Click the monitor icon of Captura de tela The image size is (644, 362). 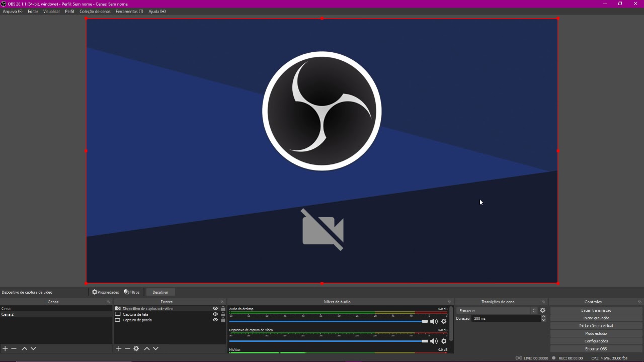coord(118,314)
